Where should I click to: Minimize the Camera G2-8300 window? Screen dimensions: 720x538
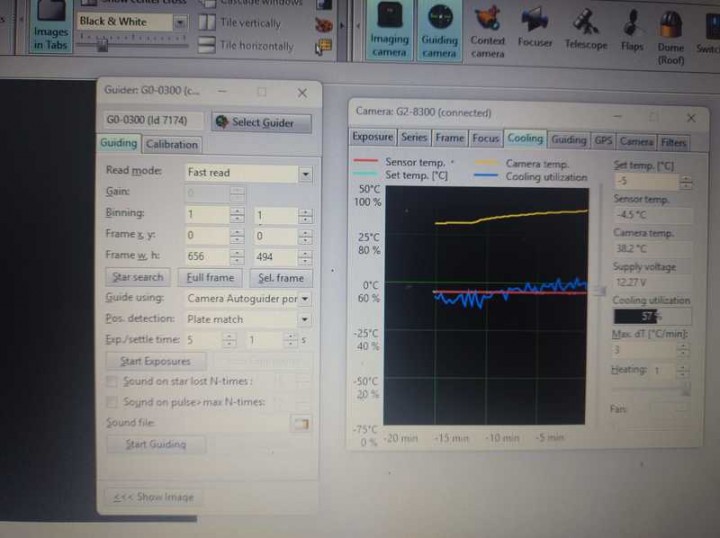tap(618, 117)
